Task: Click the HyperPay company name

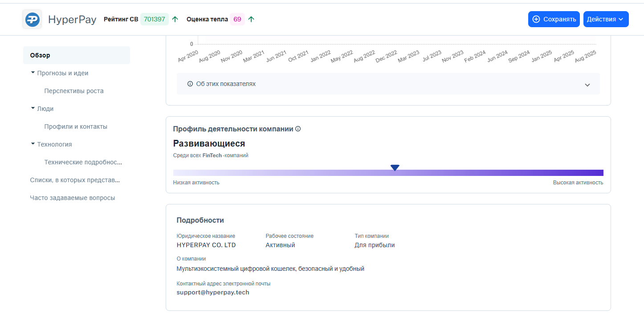Action: (72, 20)
